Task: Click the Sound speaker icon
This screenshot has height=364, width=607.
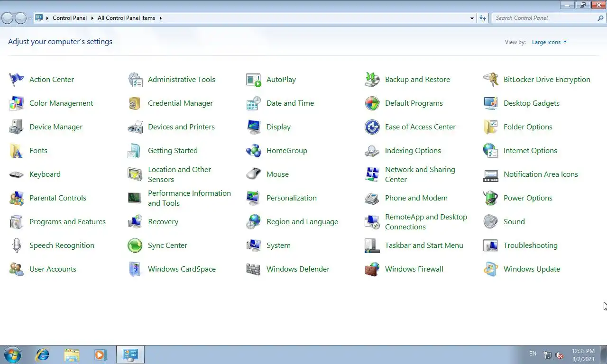Action: tap(491, 222)
